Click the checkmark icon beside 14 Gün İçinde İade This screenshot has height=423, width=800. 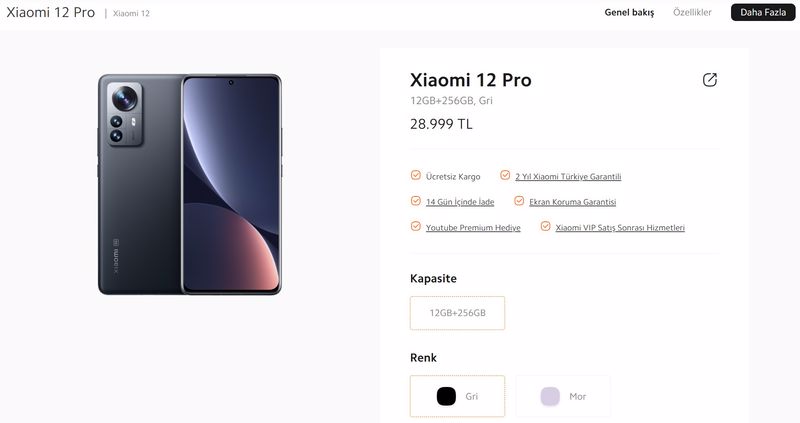(x=416, y=201)
